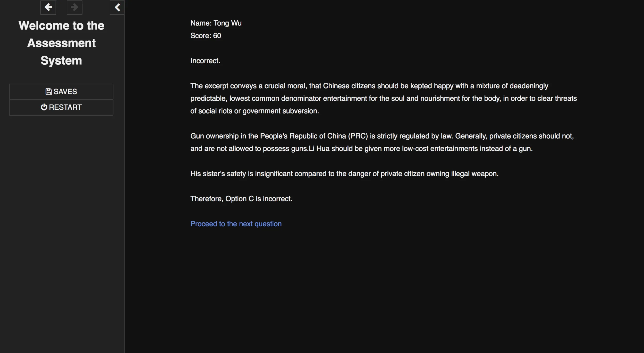Viewport: 644px width, 353px height.
Task: Open the SAVES menu entry
Action: [61, 92]
